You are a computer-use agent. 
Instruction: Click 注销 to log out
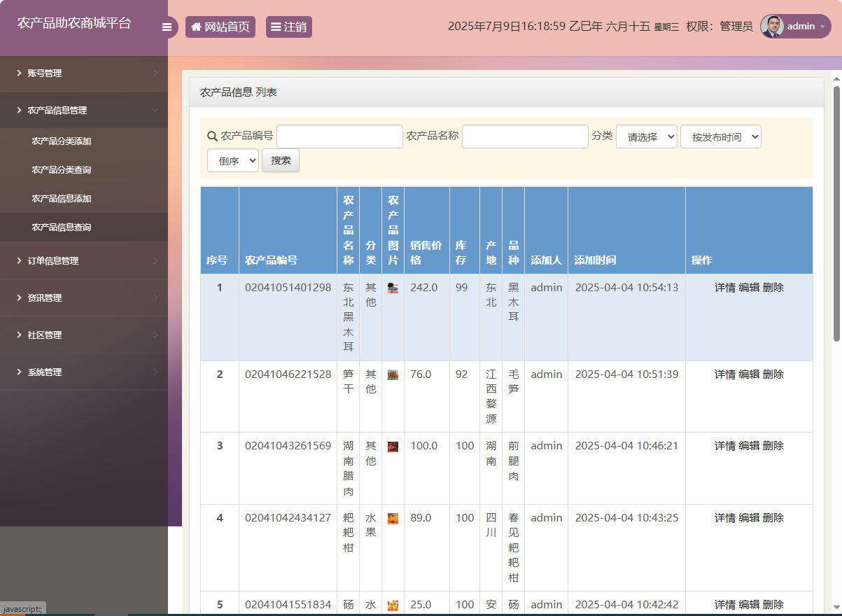point(288,27)
